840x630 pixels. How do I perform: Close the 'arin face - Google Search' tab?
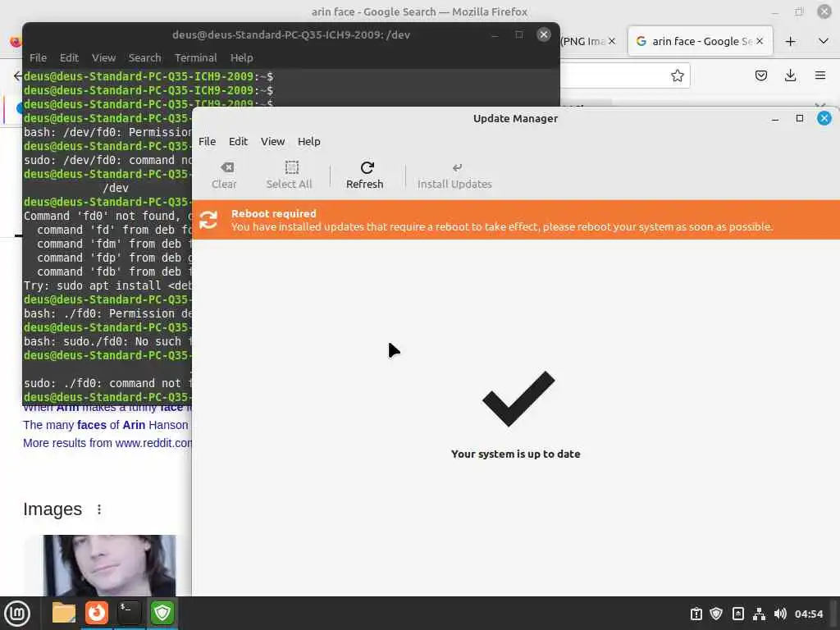pyautogui.click(x=760, y=41)
